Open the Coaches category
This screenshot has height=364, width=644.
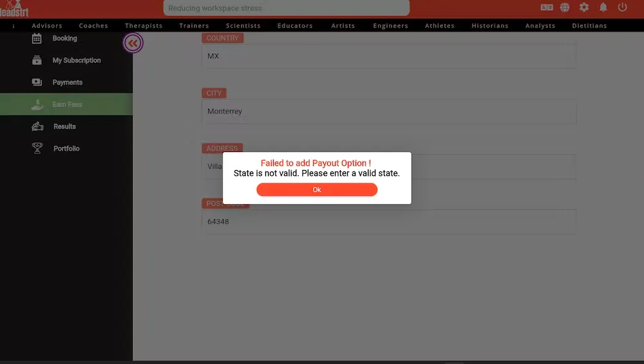pos(93,26)
